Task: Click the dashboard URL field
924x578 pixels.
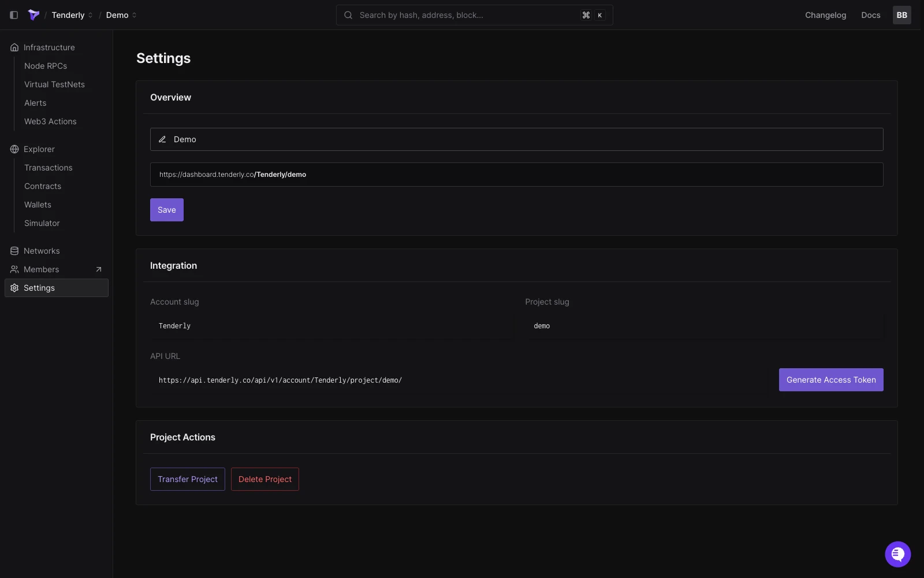Action: click(x=516, y=175)
